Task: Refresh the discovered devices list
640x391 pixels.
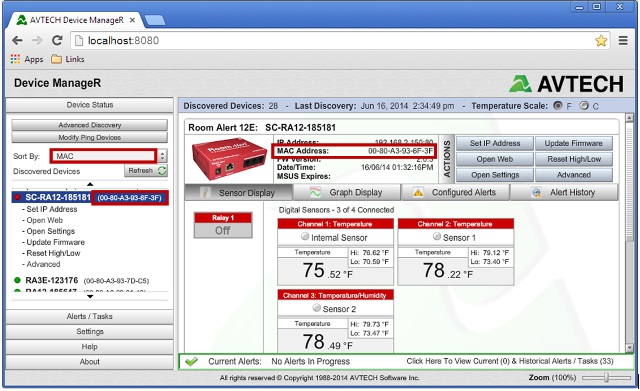Action: [x=146, y=171]
